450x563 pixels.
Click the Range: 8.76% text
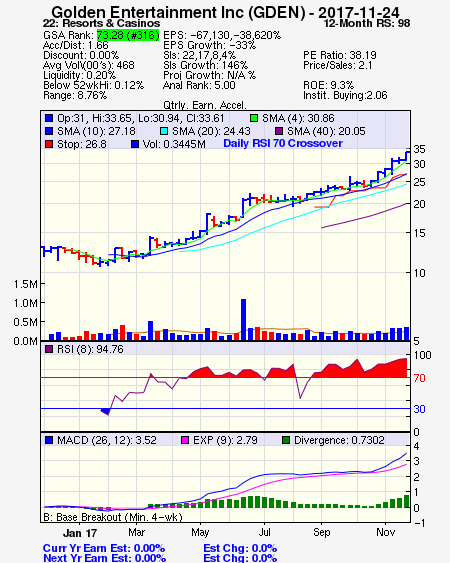point(75,96)
